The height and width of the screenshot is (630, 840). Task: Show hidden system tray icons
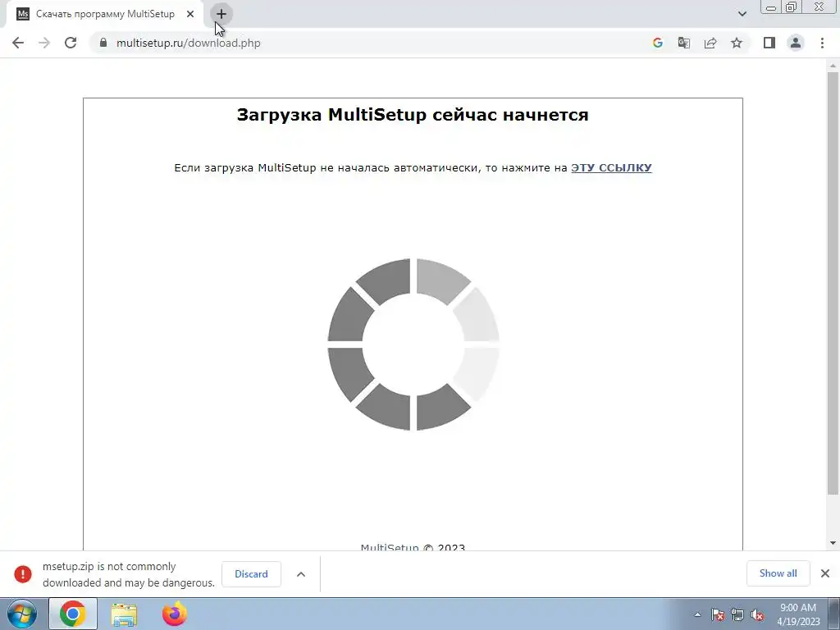pyautogui.click(x=697, y=615)
